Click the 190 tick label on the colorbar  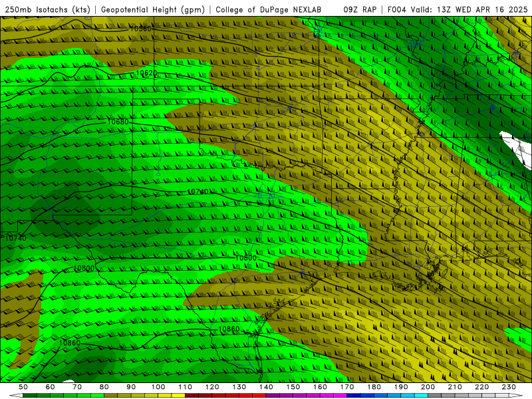coord(401,387)
